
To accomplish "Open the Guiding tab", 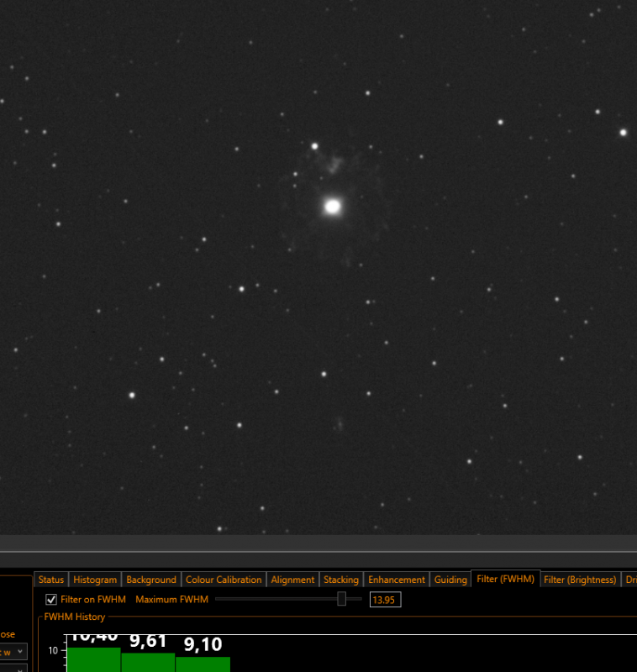I will [x=450, y=580].
